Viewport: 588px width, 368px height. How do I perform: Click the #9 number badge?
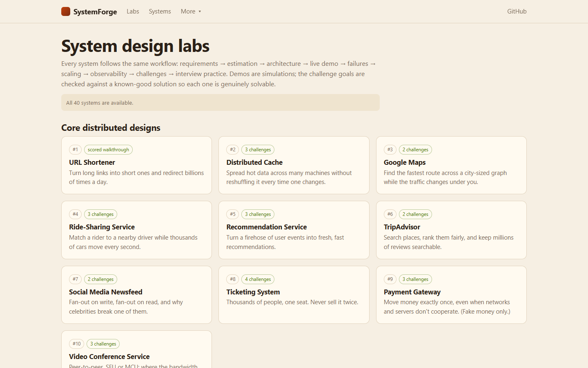[390, 279]
